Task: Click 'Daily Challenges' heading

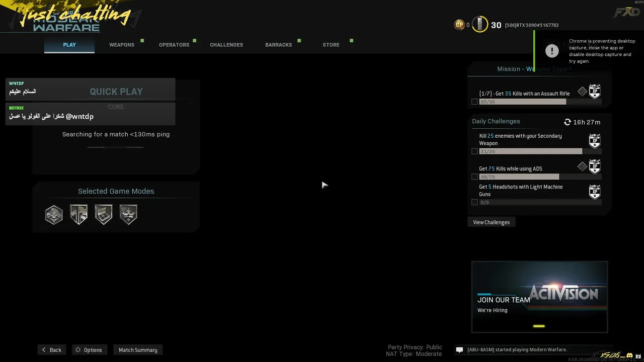Action: click(x=496, y=121)
